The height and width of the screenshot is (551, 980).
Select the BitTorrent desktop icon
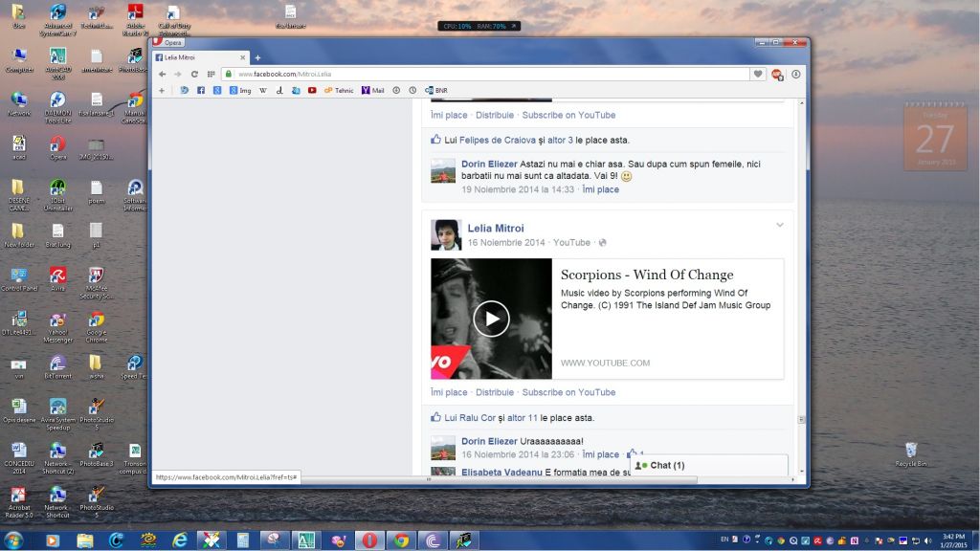[x=57, y=366]
